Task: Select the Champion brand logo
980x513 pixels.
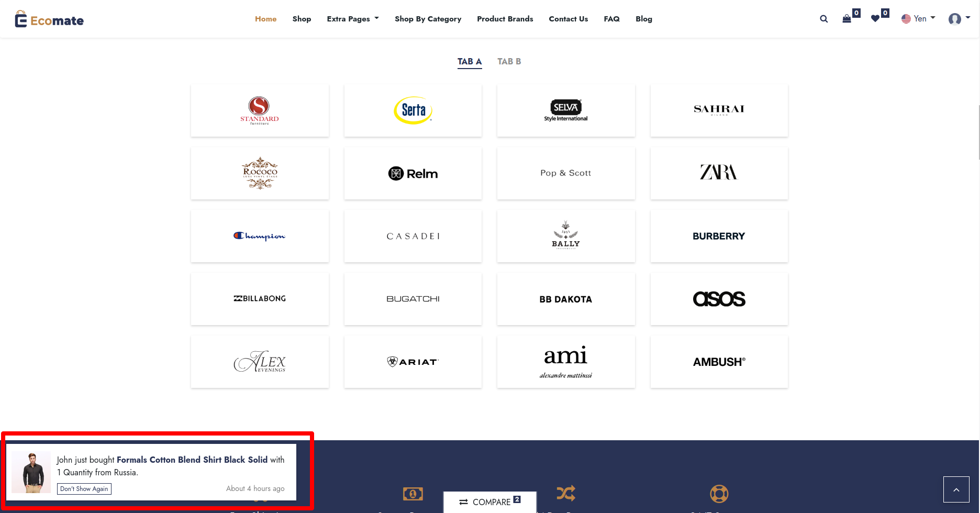Action: tap(260, 236)
